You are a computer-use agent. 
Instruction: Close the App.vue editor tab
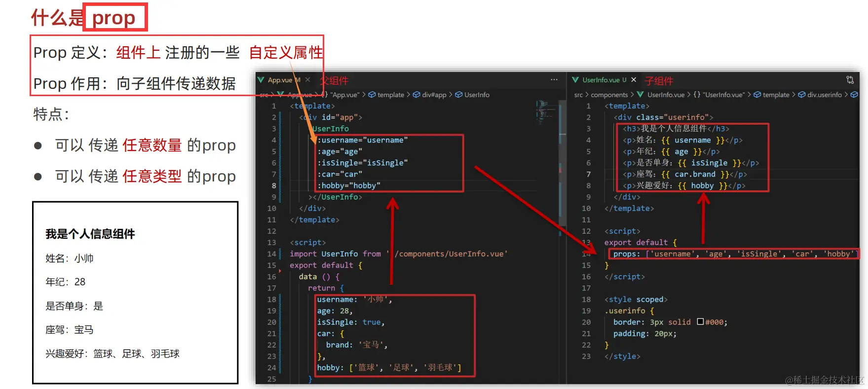(308, 79)
